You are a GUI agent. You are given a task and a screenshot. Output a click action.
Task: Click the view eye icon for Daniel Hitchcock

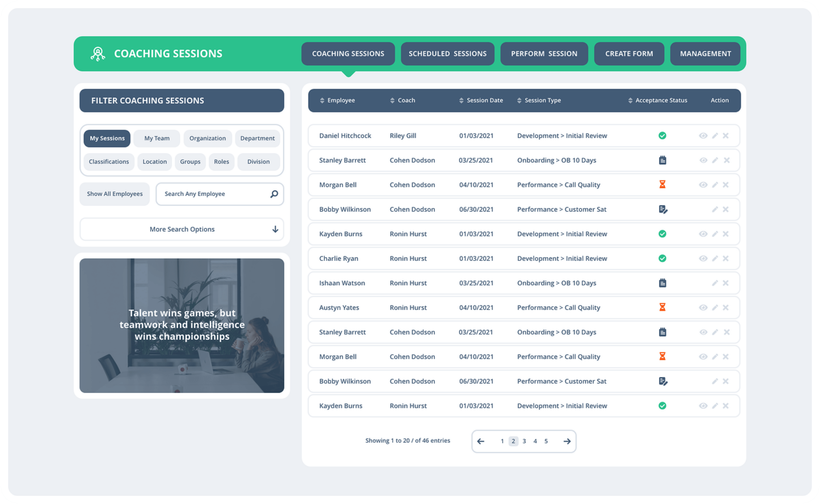[703, 136]
